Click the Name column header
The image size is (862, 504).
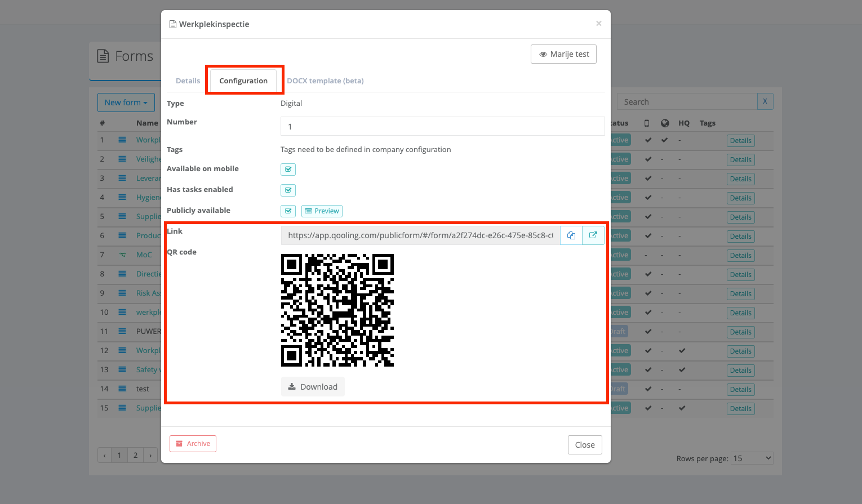pyautogui.click(x=147, y=123)
